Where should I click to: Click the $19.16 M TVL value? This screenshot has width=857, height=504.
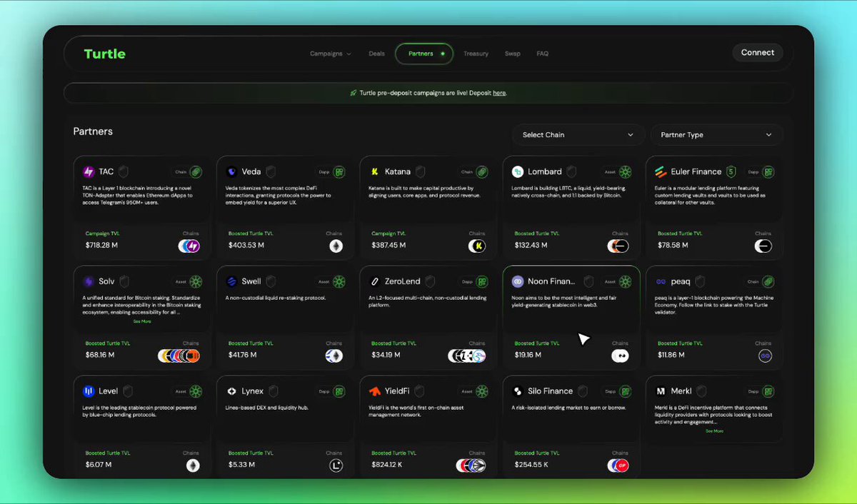(x=528, y=355)
